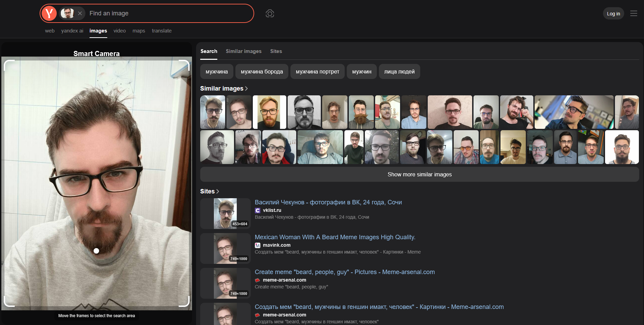Open Mexican Woman With A Beard link
This screenshot has width=644, height=325.
tap(335, 237)
